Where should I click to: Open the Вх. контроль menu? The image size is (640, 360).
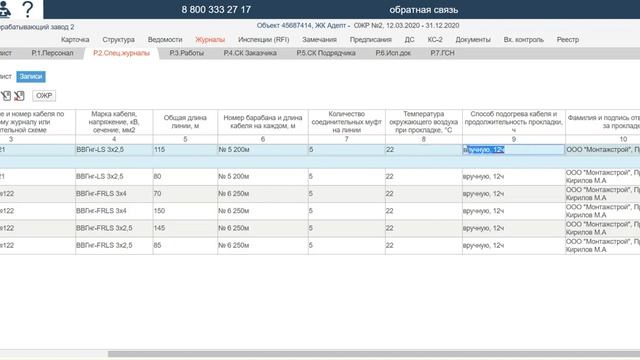(523, 40)
